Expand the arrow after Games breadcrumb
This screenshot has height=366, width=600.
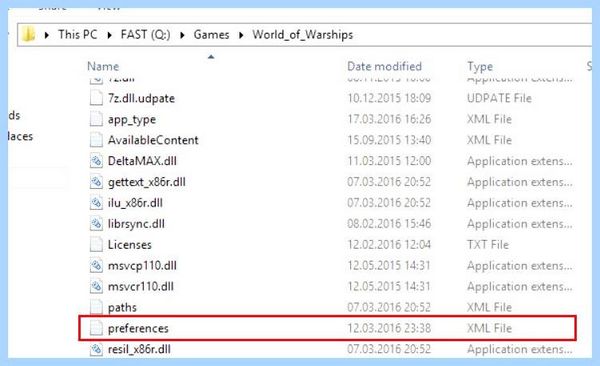tap(241, 35)
